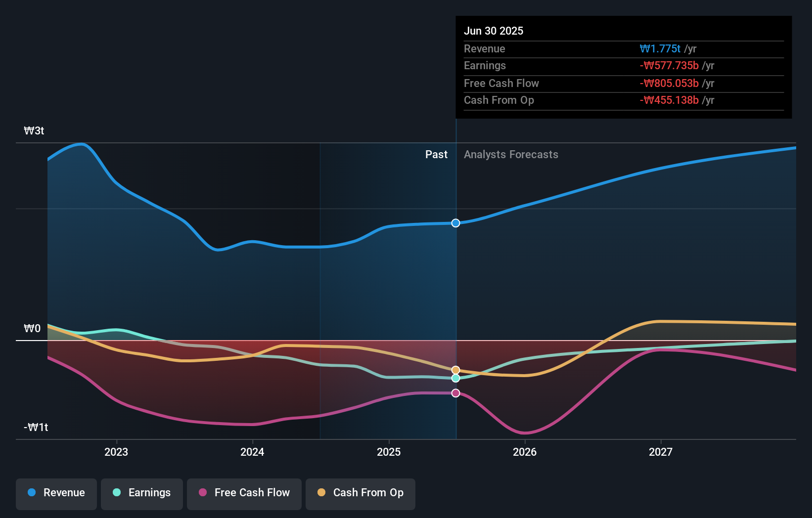Click the Earnings -₩577.735b value
812x518 pixels.
click(670, 66)
